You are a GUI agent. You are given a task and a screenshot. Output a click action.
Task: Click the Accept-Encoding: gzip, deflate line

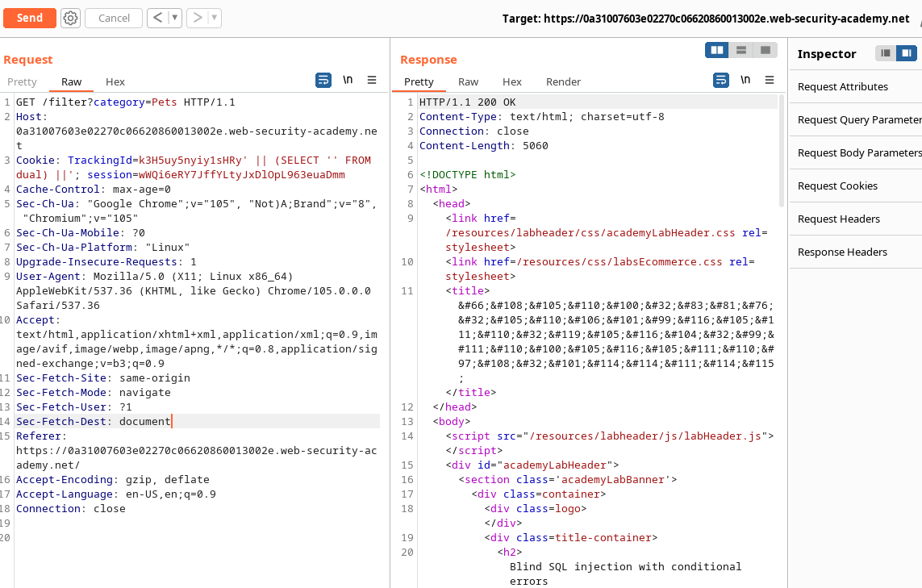[112, 480]
